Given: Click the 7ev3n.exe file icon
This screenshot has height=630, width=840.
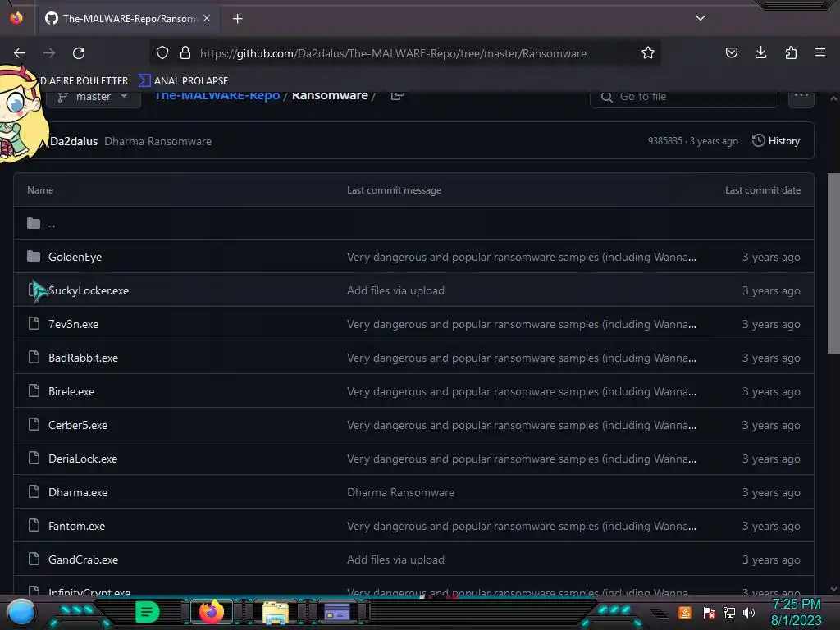Looking at the screenshot, I should click(34, 323).
